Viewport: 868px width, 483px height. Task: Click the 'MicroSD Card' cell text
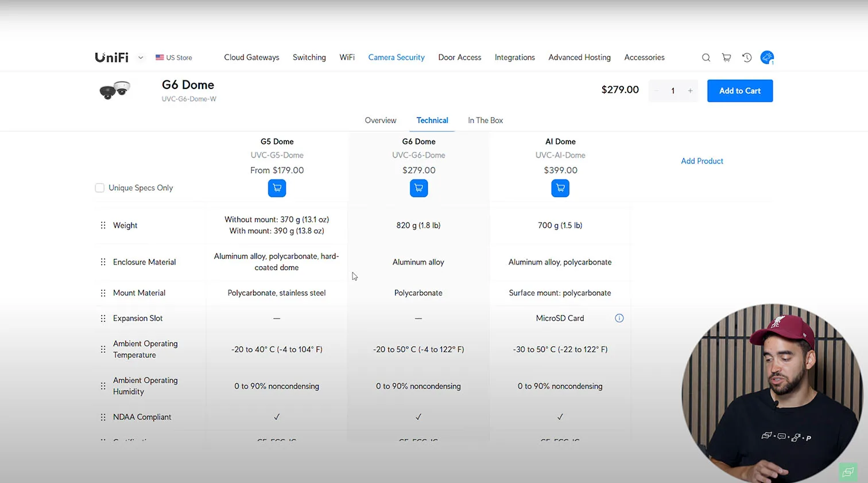pyautogui.click(x=560, y=318)
